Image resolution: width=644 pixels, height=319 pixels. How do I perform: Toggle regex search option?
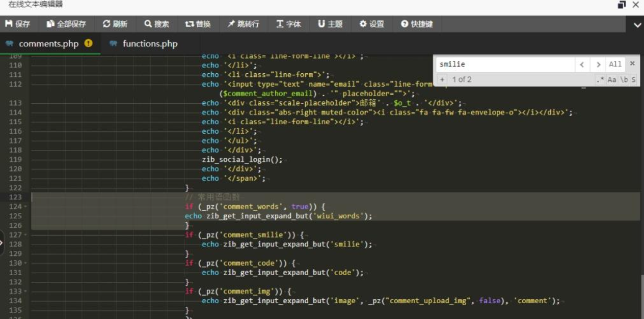[600, 79]
